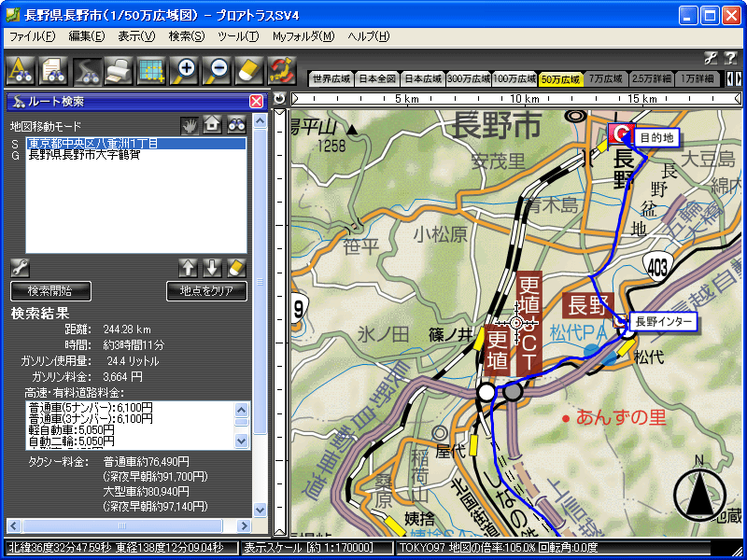The height and width of the screenshot is (560, 747).
Task: Select the eraser tool in main toolbar
Action: (248, 71)
